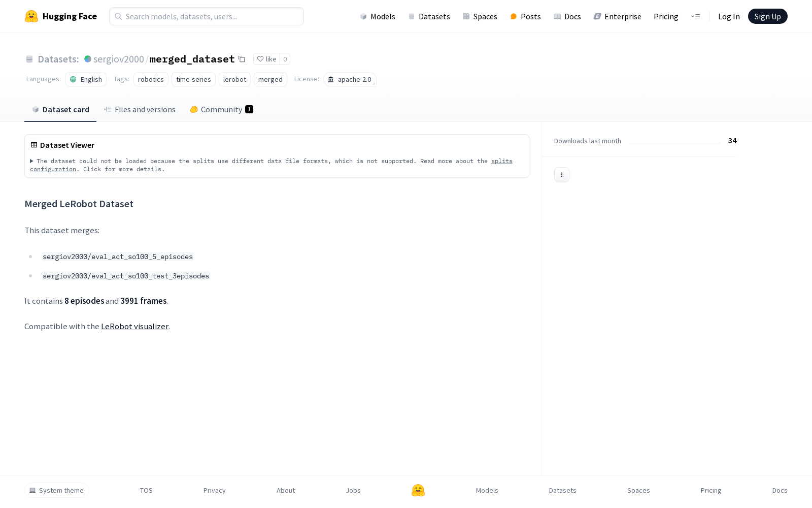
Task: Open the more navigation menu dropdown
Action: [696, 16]
